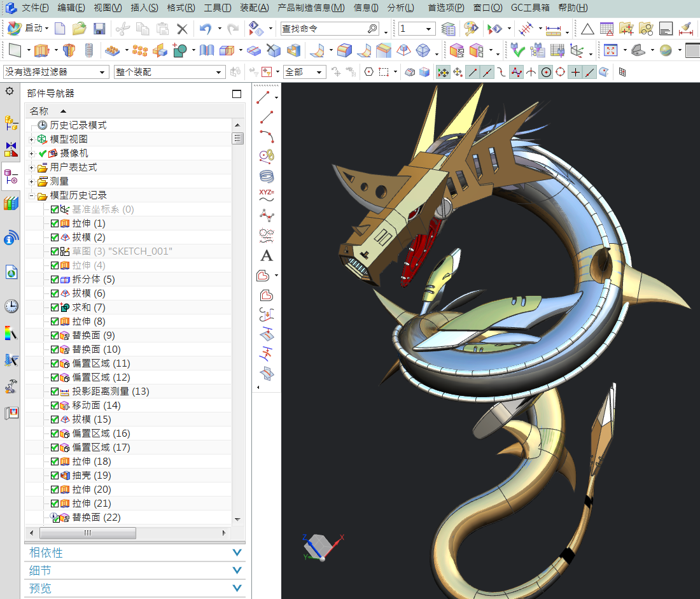Toggle checkbox for 替换面 (9)
700x599 pixels.
55,335
